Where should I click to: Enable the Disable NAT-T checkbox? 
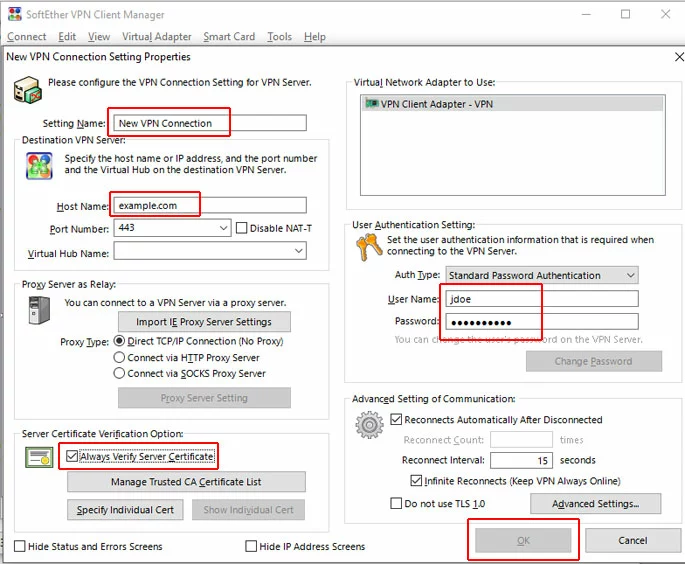pyautogui.click(x=242, y=228)
